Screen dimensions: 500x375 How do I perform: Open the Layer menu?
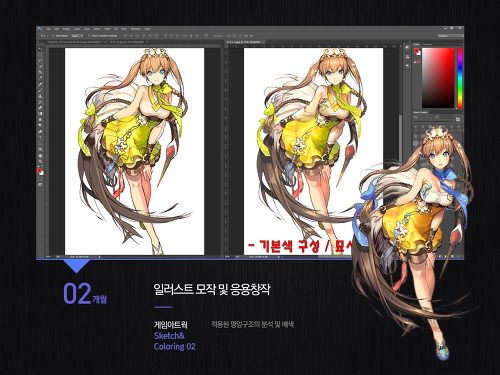click(x=76, y=29)
